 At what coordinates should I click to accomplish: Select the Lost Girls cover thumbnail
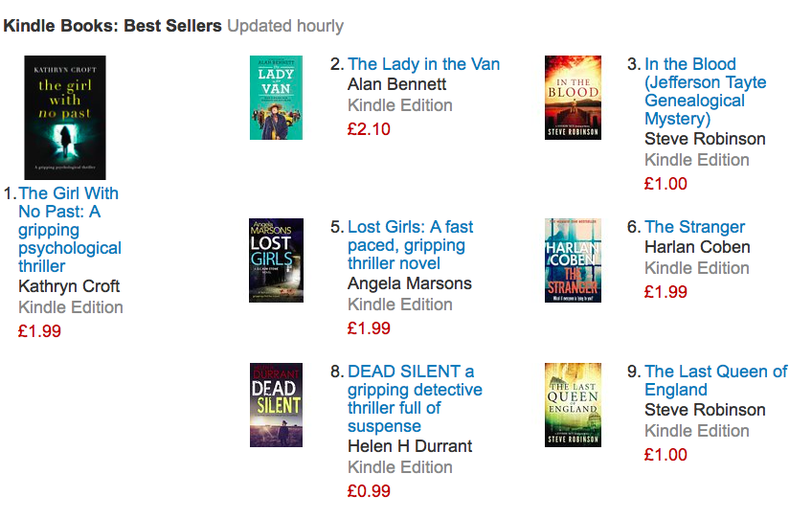coord(276,260)
